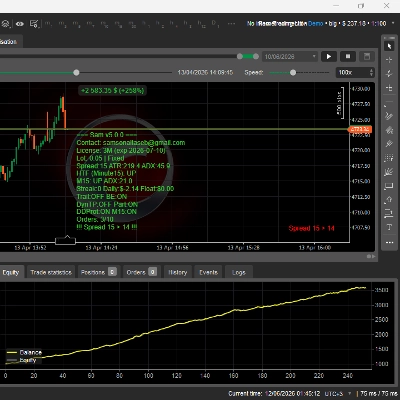Click the Balance legend entry
Image resolution: width=400 pixels, height=400 pixels.
(24, 352)
